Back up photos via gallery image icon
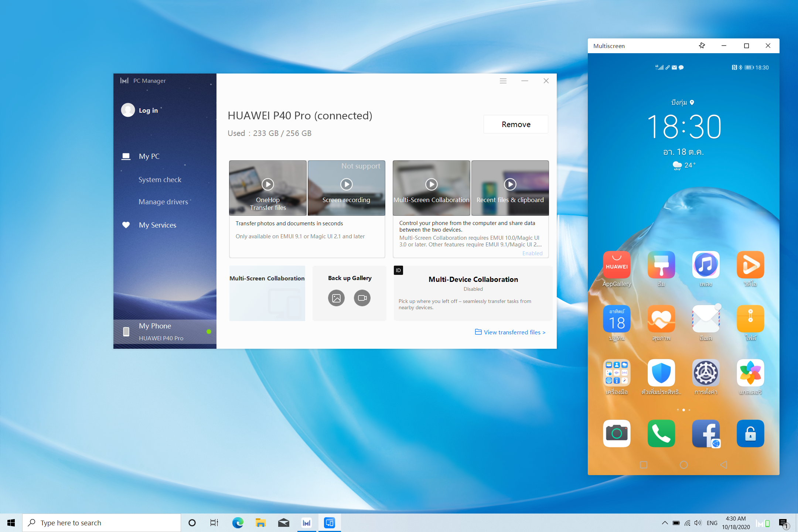Screen dimensions: 798x532 (336, 298)
